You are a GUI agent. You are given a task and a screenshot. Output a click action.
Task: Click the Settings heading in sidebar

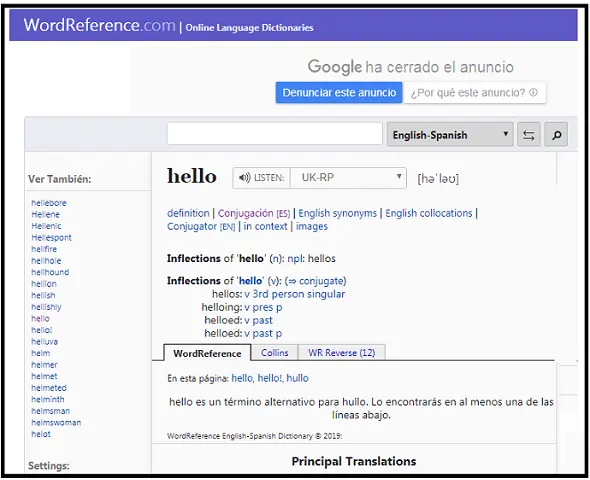click(49, 466)
